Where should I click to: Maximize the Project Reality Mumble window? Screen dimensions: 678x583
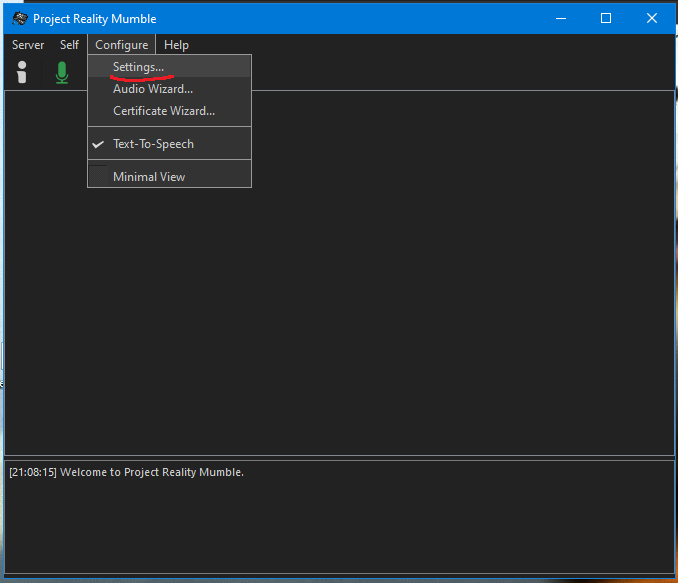click(x=606, y=19)
